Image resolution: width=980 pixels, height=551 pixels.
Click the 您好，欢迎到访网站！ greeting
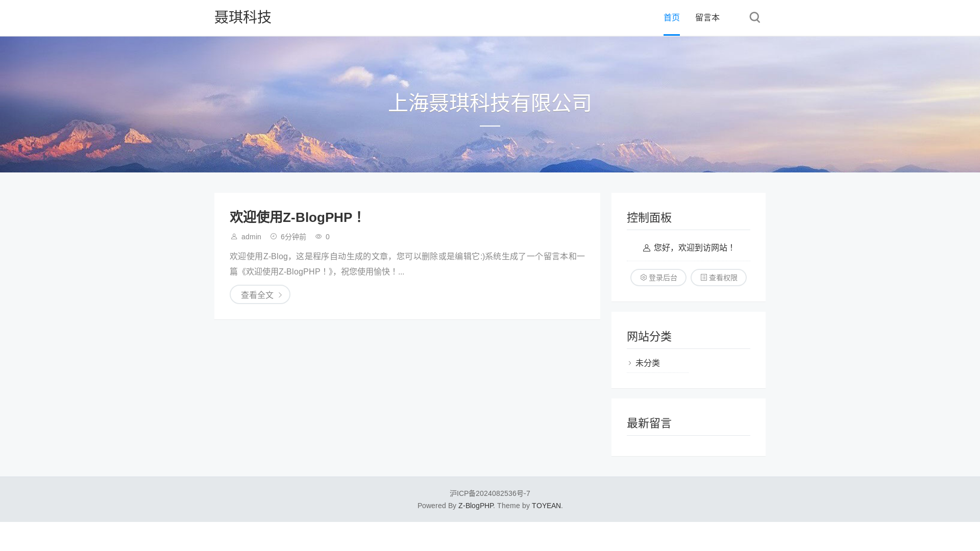click(694, 247)
